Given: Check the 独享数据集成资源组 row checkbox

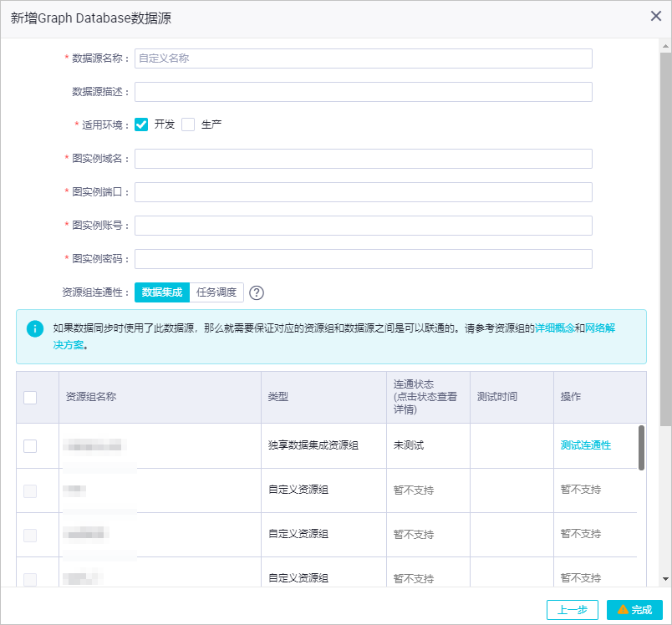Looking at the screenshot, I should pyautogui.click(x=30, y=446).
